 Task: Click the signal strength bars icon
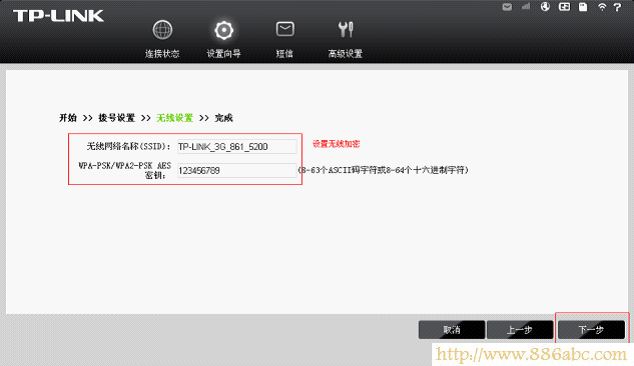tap(526, 6)
